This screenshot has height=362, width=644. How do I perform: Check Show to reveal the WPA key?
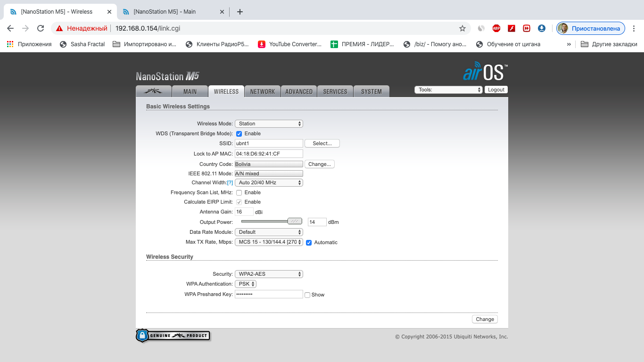(x=307, y=295)
